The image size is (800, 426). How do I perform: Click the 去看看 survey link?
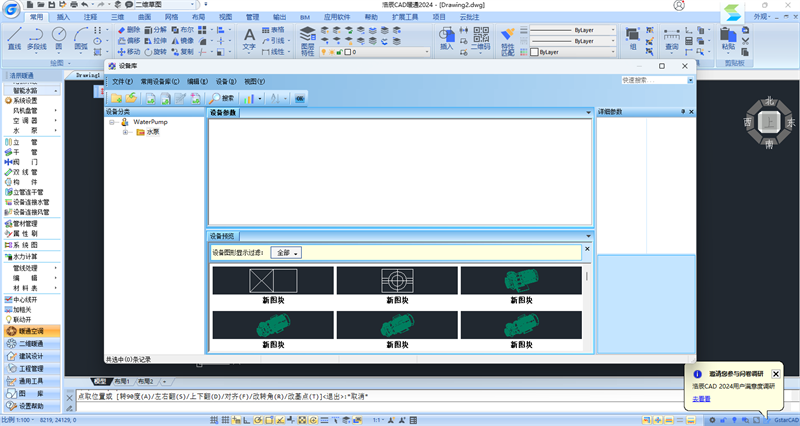coord(701,398)
